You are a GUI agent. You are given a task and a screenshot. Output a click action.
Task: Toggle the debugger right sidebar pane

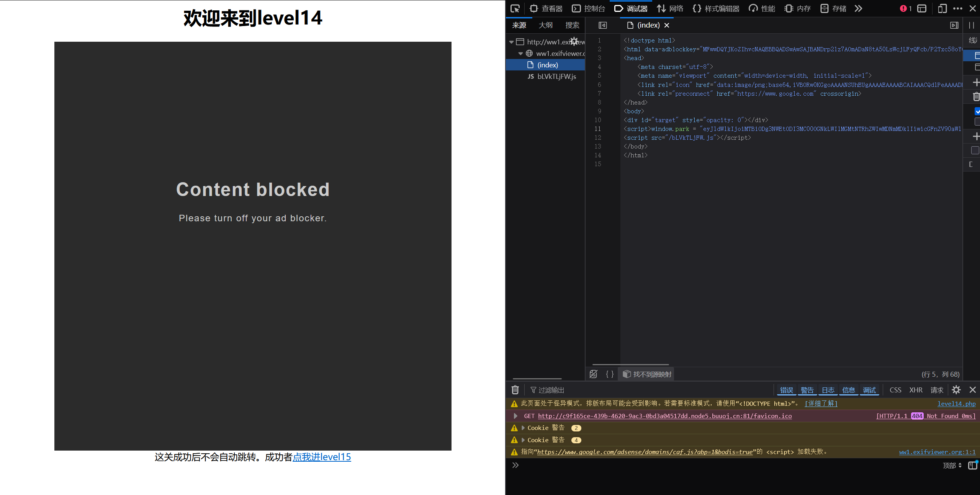point(954,25)
